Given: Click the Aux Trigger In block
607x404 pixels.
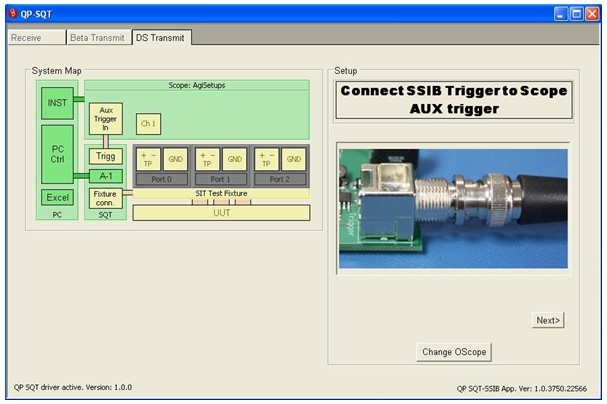Looking at the screenshot, I should 106,119.
